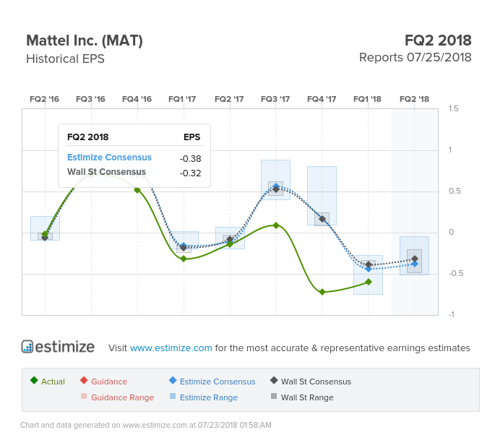
Task: Click the FQ2 '17 green Actual data point
Action: [230, 244]
